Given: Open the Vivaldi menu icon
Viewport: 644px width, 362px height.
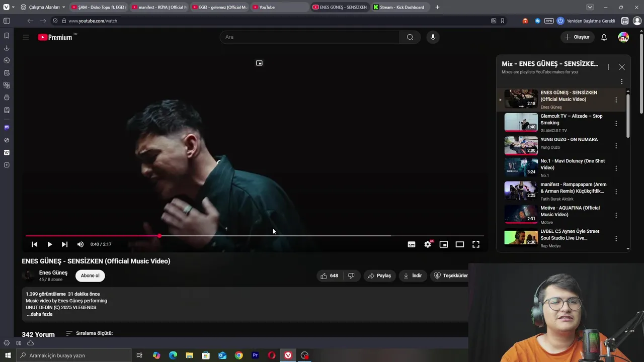Looking at the screenshot, I should 6,7.
